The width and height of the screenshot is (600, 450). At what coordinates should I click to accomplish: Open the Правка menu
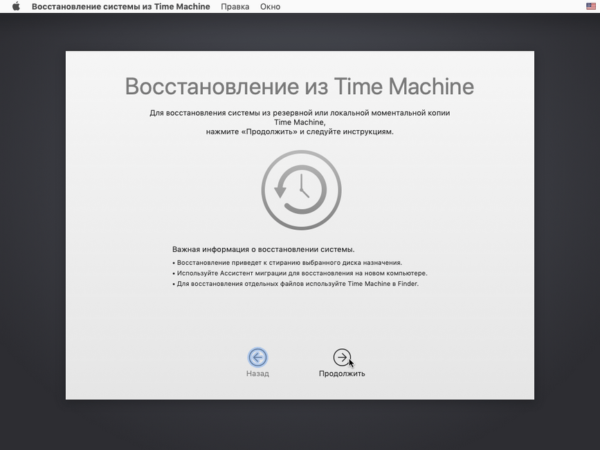pyautogui.click(x=235, y=7)
